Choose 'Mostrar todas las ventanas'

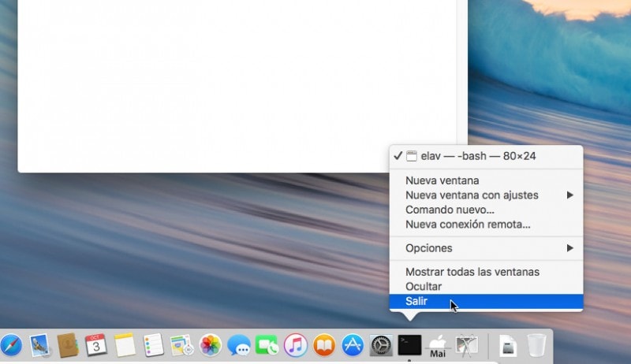click(x=486, y=272)
